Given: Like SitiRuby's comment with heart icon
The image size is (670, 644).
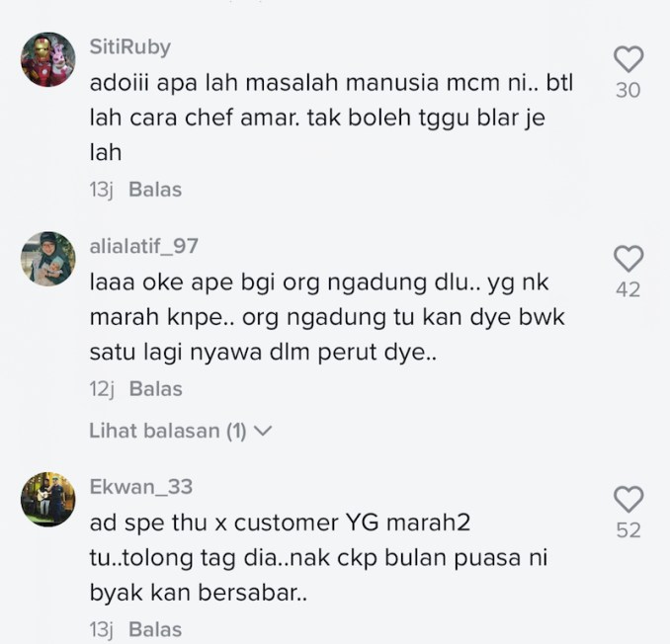Looking at the screenshot, I should click(628, 59).
